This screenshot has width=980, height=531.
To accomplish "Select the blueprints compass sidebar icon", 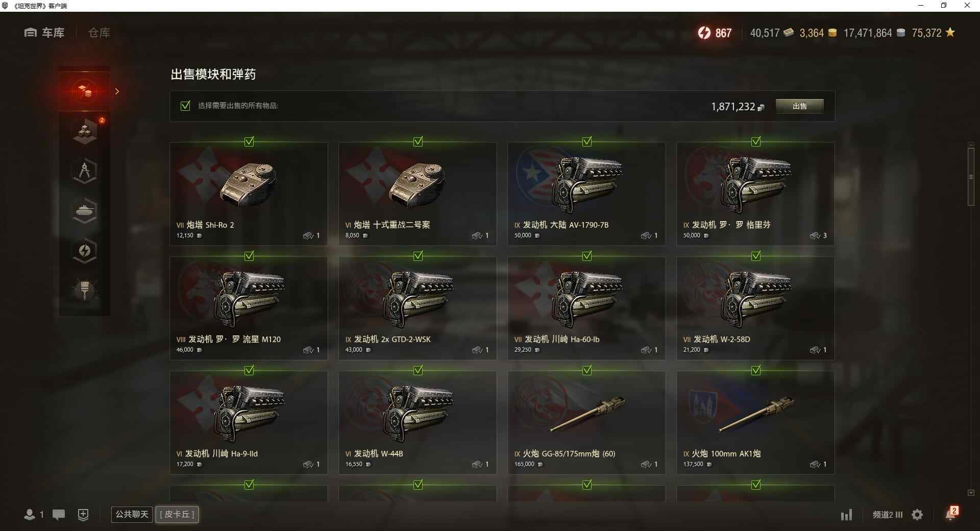I will pyautogui.click(x=85, y=171).
